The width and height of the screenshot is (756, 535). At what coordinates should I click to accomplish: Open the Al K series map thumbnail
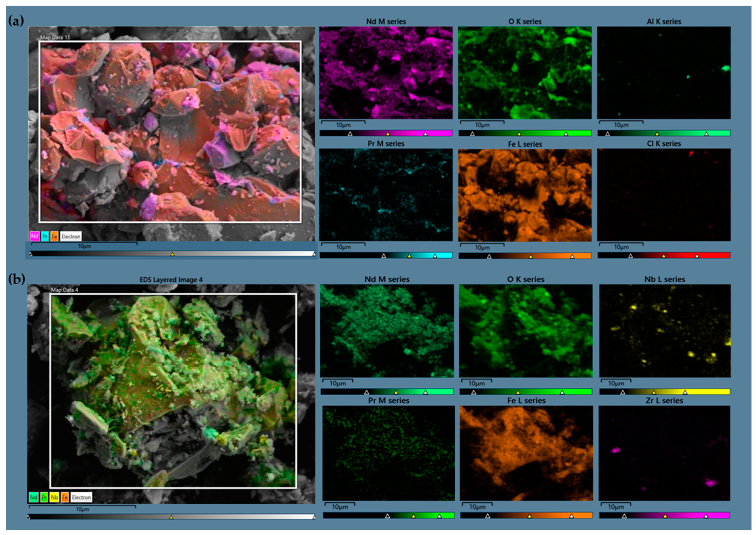[x=663, y=72]
